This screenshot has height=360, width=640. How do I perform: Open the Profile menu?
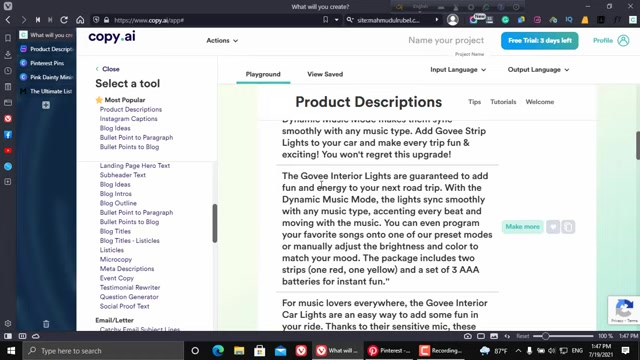point(611,40)
